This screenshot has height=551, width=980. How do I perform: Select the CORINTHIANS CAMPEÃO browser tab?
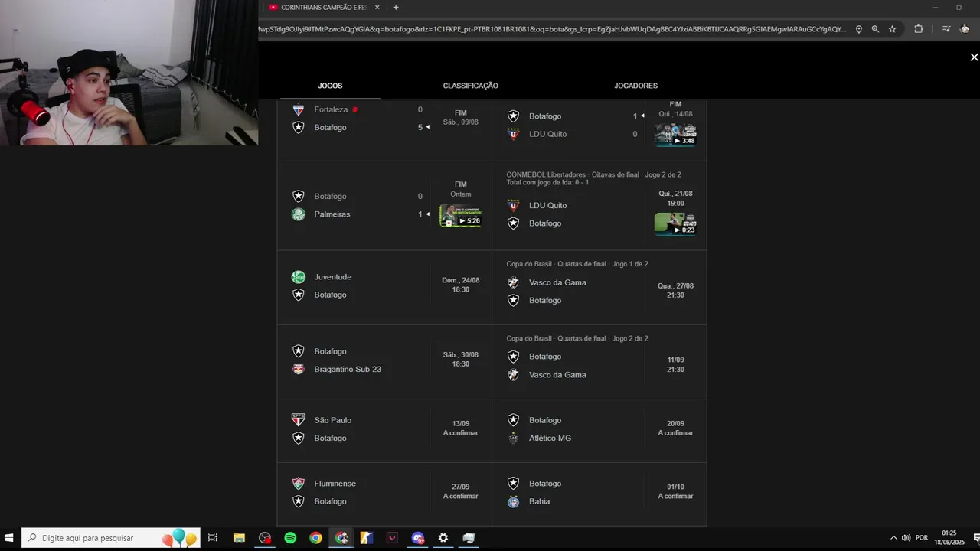point(324,8)
